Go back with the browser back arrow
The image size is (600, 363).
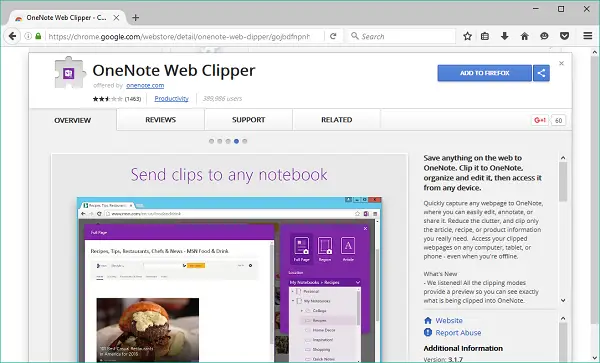pyautogui.click(x=12, y=36)
